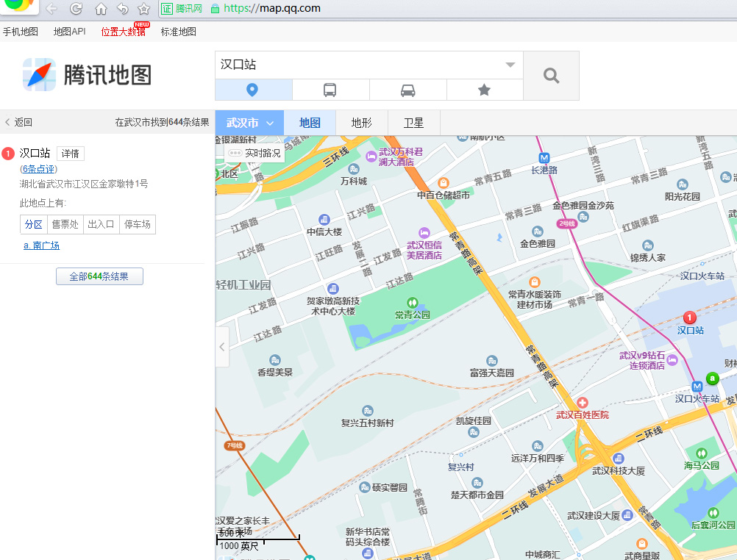Click 在武汉市找到644条结果 text

pyautogui.click(x=162, y=122)
